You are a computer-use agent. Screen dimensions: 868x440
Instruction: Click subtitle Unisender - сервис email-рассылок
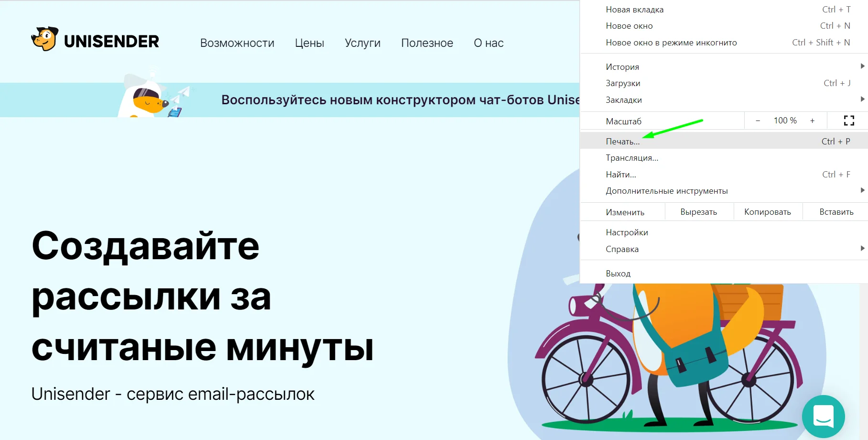point(173,394)
